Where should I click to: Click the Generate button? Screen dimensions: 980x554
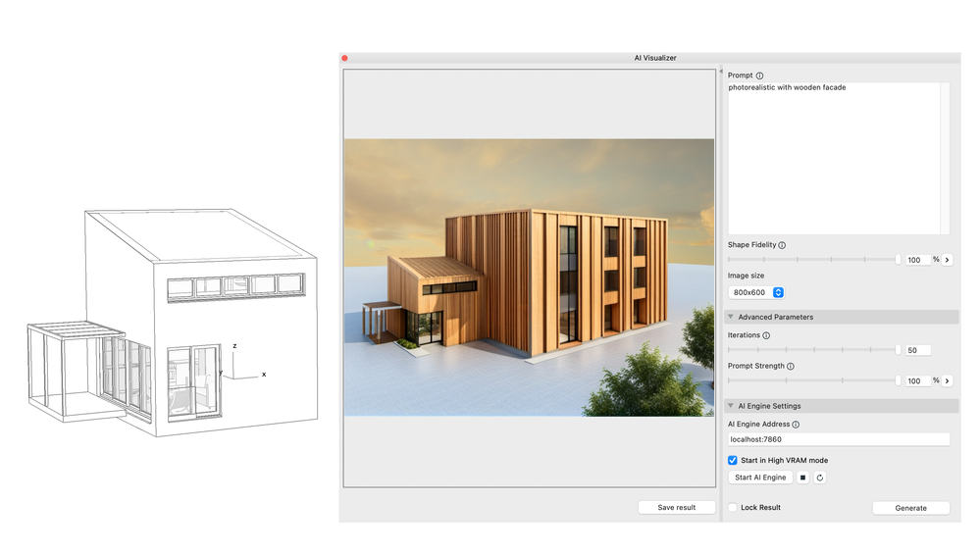pyautogui.click(x=910, y=508)
